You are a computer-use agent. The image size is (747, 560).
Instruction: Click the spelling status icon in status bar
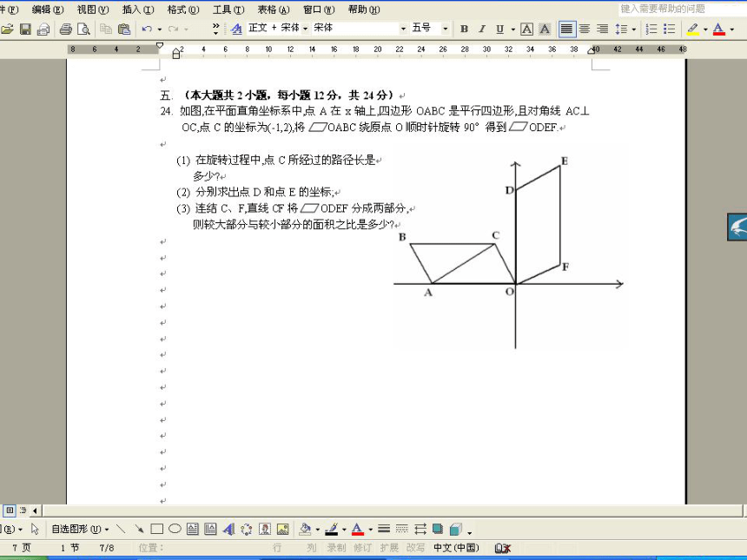click(503, 548)
